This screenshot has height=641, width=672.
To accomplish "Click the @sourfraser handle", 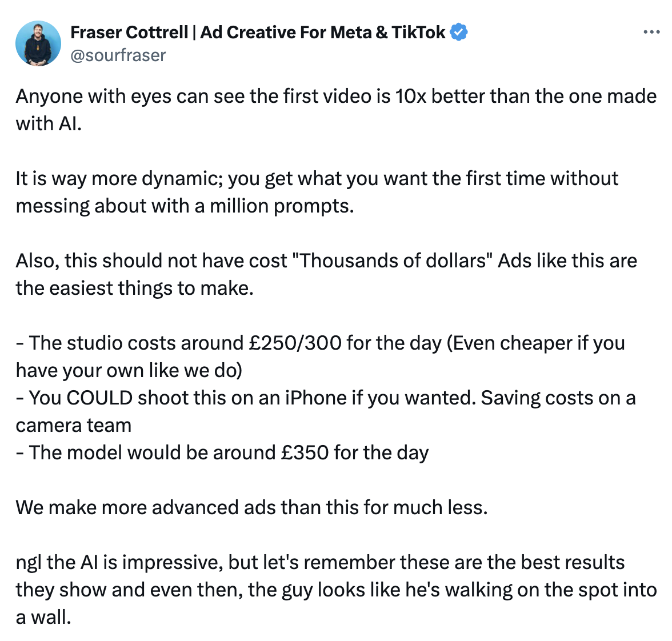I will (x=118, y=55).
